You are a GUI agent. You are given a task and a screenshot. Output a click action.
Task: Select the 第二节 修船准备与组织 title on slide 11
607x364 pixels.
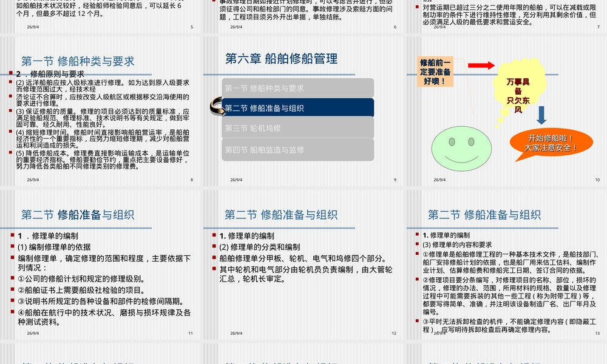(78, 215)
